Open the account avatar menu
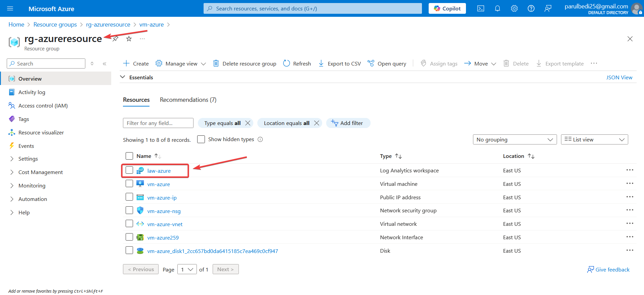Screen dimensions: 644x295 (x=637, y=8)
